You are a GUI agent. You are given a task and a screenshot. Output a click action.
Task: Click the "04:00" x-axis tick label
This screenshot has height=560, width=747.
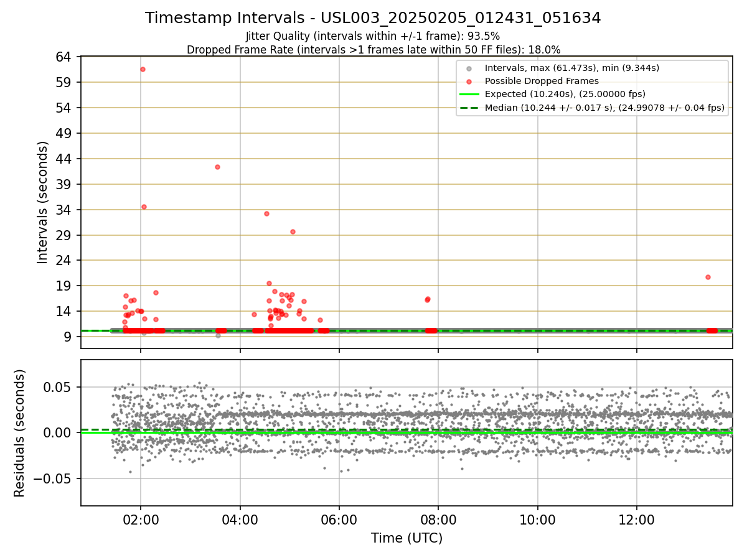[240, 519]
